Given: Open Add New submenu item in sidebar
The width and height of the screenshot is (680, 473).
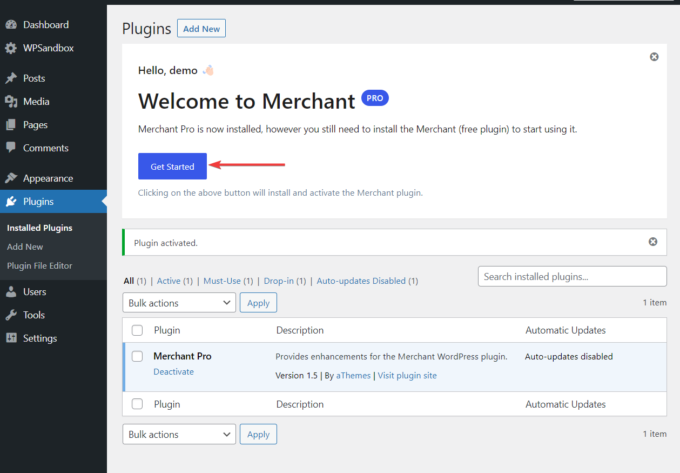Looking at the screenshot, I should tap(25, 247).
